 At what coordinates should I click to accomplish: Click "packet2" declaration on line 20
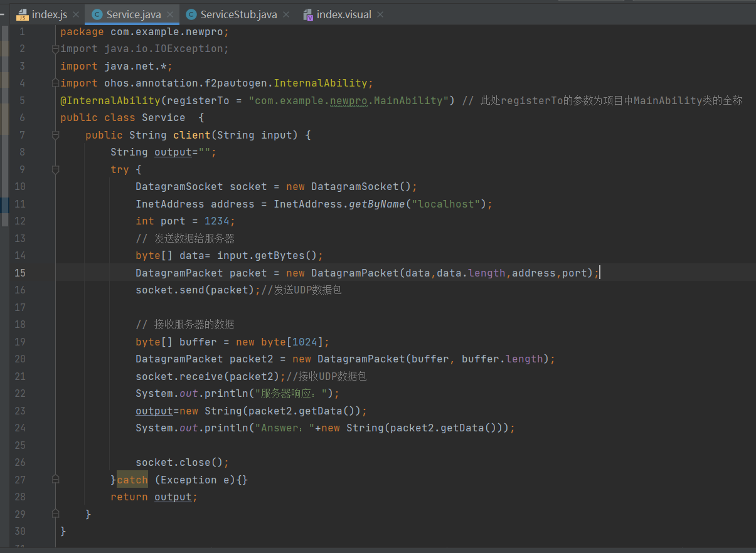coord(252,359)
